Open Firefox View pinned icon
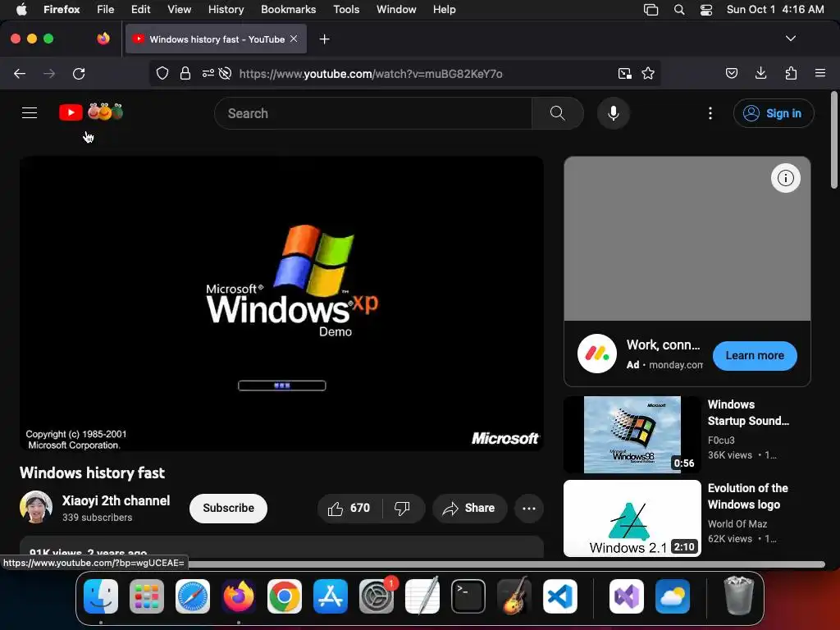 coord(103,39)
